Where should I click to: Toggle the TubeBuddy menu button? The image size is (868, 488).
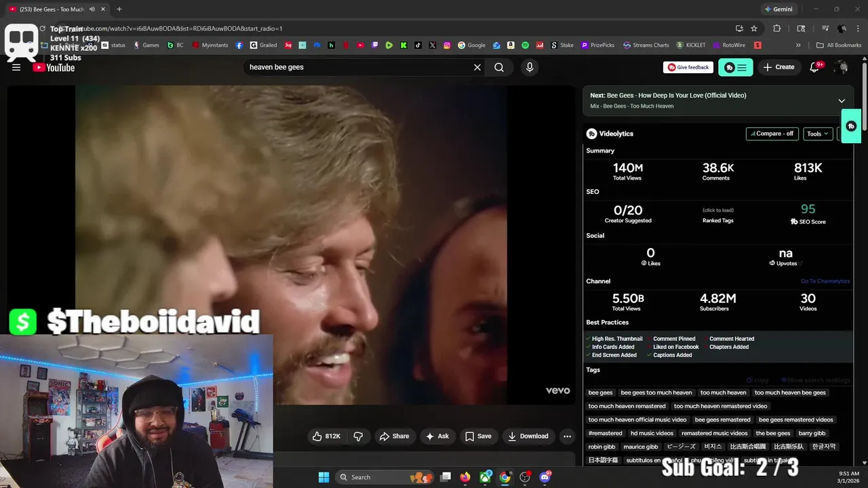click(x=736, y=67)
